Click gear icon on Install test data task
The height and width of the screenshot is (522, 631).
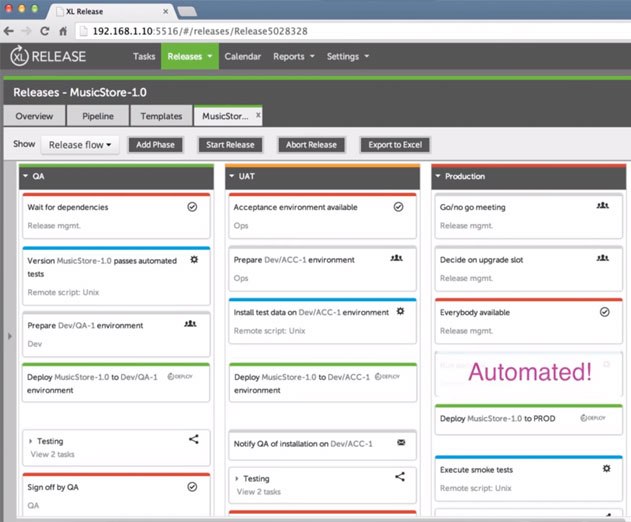click(400, 311)
